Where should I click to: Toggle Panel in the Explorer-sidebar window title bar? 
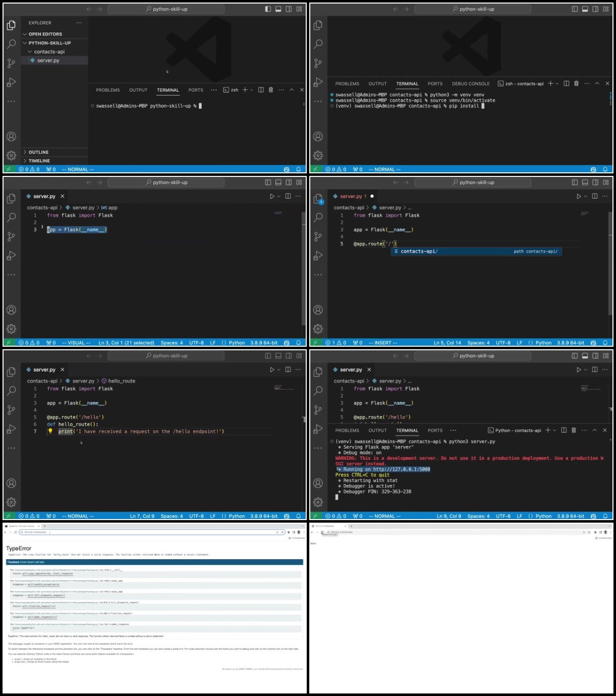278,9
